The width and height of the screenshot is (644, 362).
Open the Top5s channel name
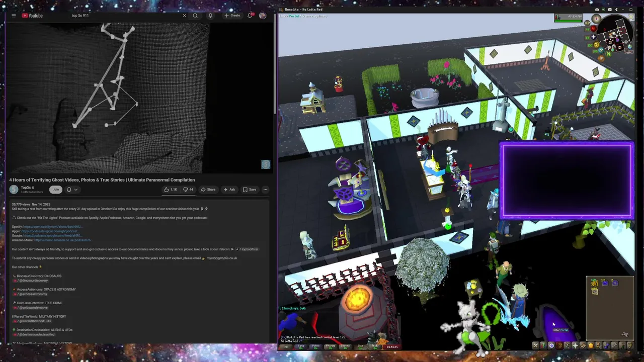[x=26, y=188]
